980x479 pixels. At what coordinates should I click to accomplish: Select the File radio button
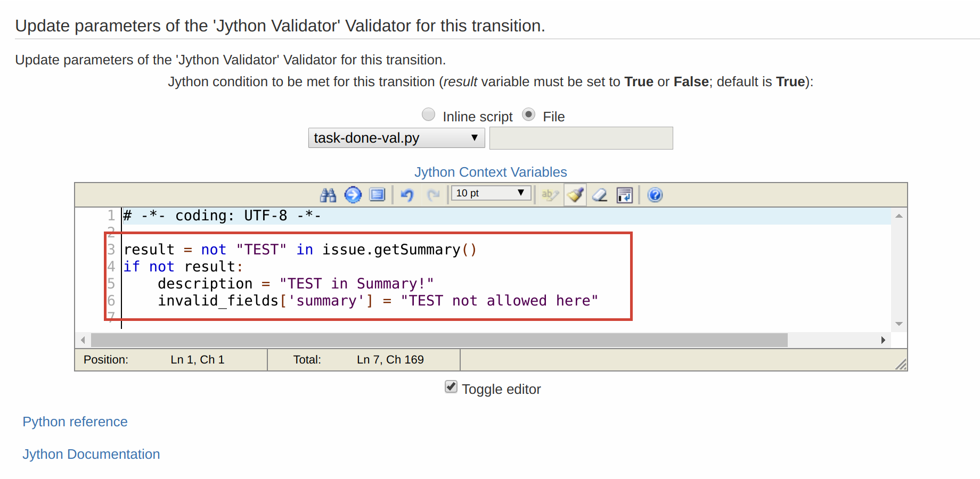(x=528, y=114)
